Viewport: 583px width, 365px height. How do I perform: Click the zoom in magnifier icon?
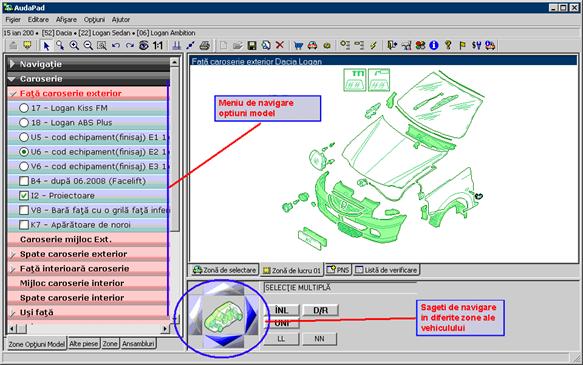point(74,46)
